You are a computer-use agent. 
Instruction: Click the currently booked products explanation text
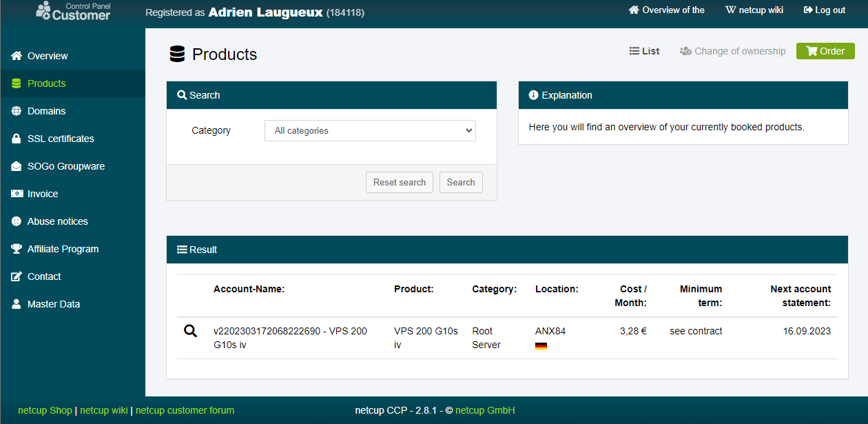pyautogui.click(x=666, y=127)
